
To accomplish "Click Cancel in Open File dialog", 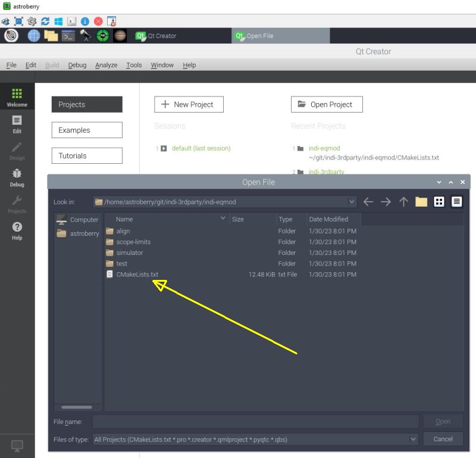I will (443, 439).
